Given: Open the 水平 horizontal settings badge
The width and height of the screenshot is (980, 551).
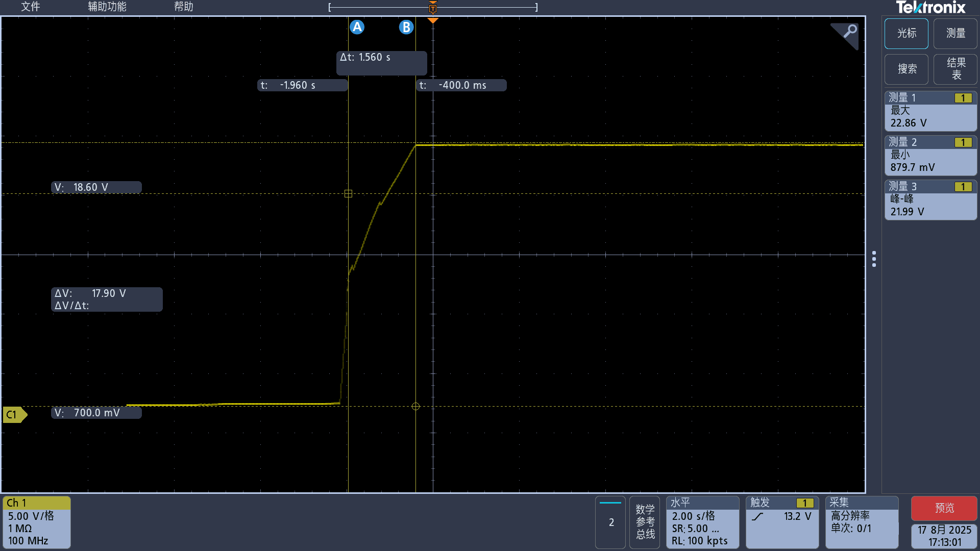Looking at the screenshot, I should [x=702, y=522].
